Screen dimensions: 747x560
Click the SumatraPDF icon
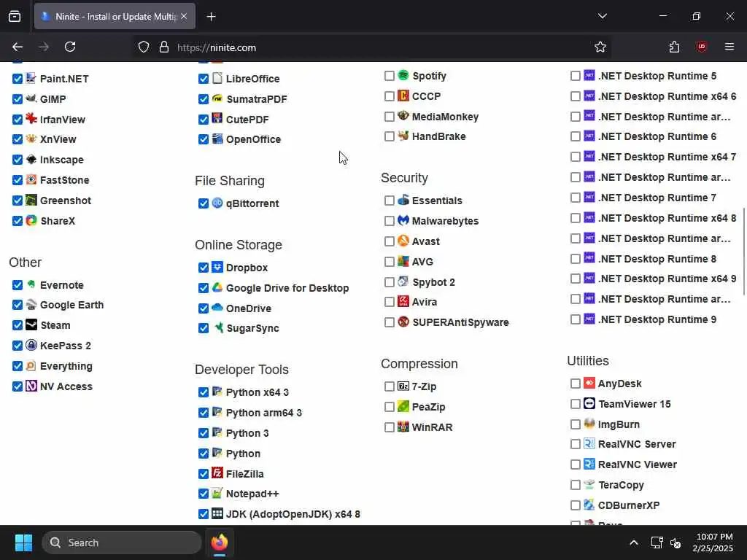click(217, 98)
